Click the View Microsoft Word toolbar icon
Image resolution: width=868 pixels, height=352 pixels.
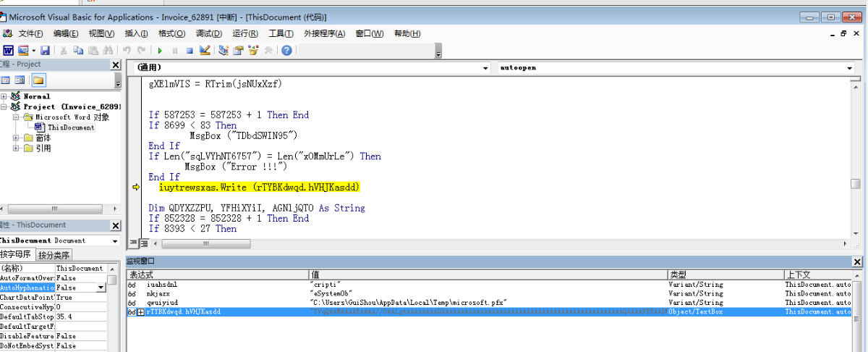point(9,50)
